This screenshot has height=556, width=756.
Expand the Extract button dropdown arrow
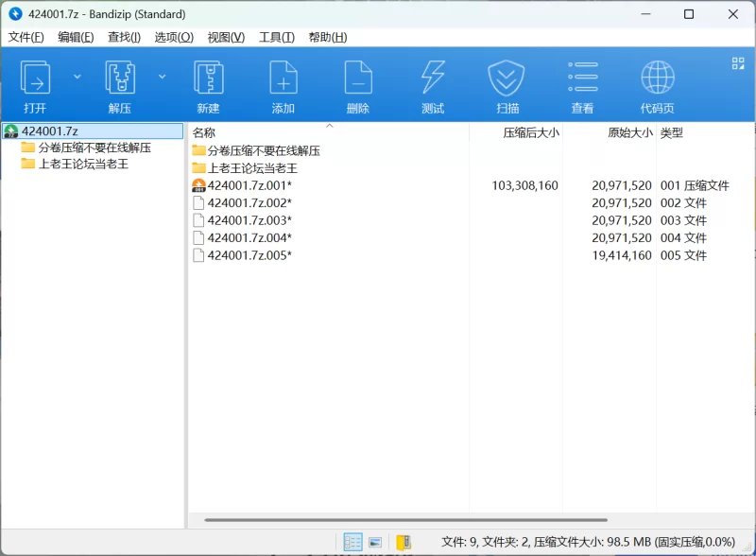163,77
